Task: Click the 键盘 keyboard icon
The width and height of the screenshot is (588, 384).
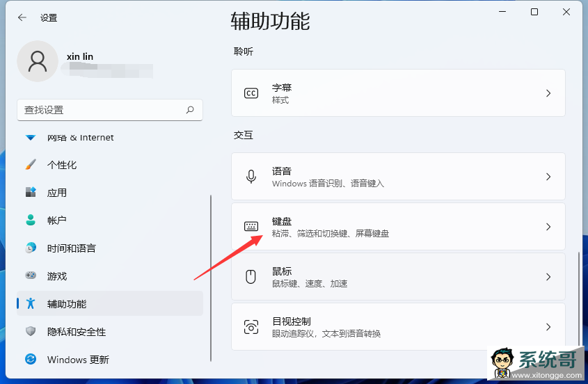Action: click(x=251, y=226)
